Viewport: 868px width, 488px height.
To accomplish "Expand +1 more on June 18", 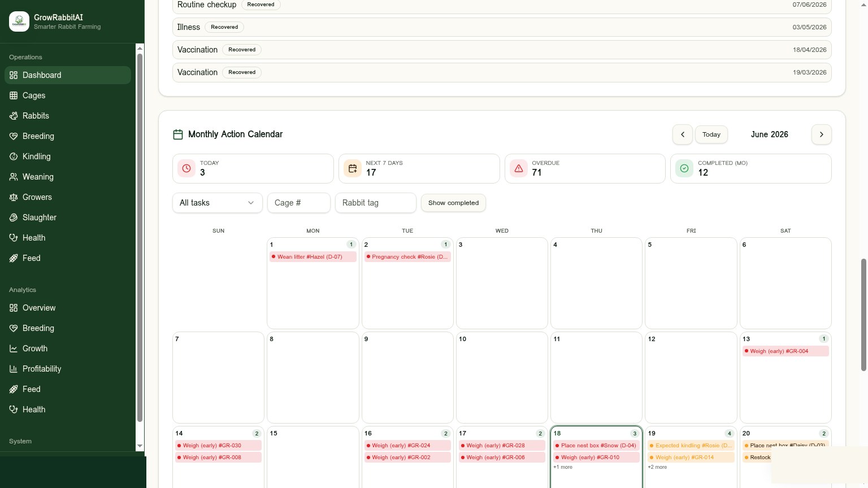I will click(563, 467).
